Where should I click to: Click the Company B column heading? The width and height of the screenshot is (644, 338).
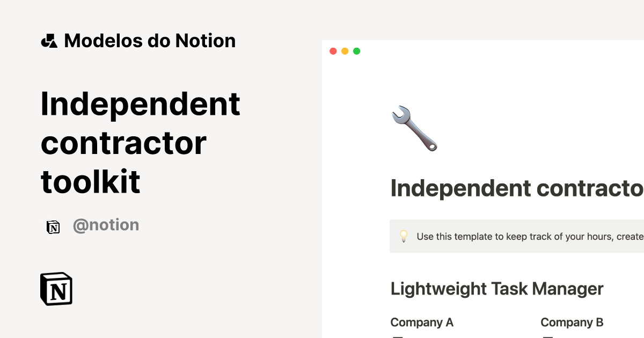pos(572,322)
